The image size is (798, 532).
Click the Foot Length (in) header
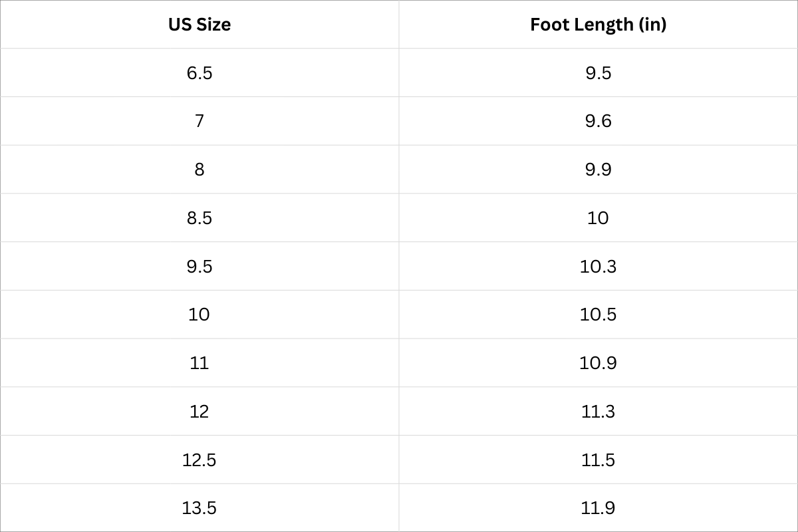pos(598,25)
